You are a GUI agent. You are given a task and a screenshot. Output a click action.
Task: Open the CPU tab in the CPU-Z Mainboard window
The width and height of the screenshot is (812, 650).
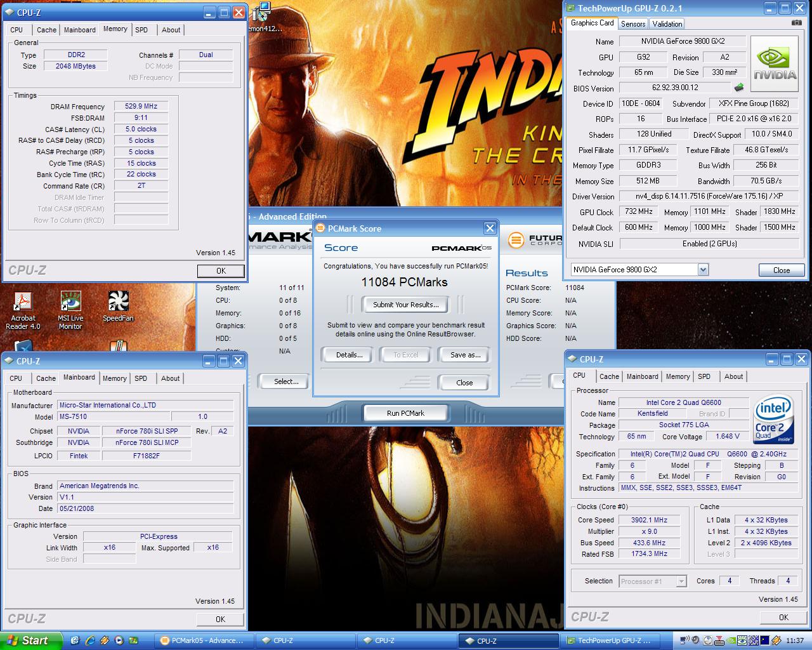tap(16, 378)
